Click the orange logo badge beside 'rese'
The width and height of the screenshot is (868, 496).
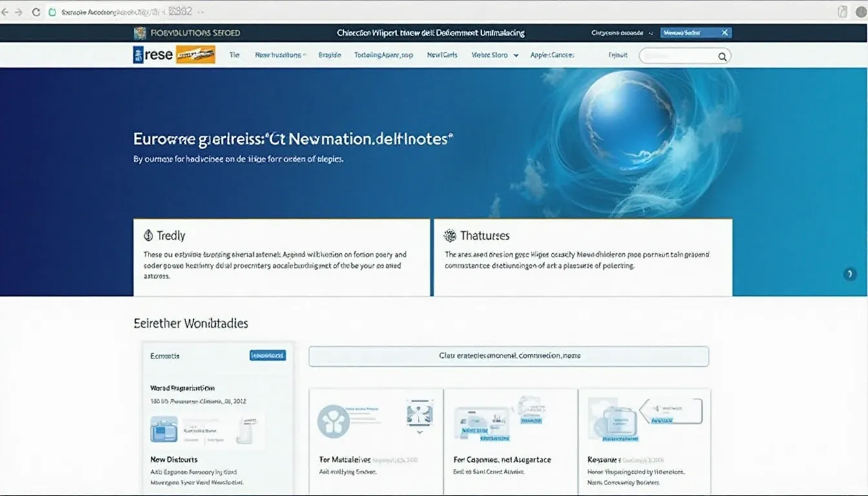point(195,55)
